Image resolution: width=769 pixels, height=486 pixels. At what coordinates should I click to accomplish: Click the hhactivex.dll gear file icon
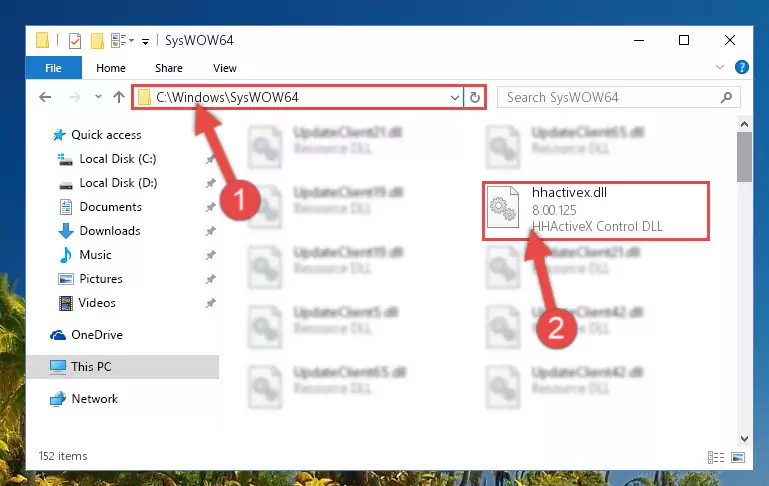click(503, 207)
